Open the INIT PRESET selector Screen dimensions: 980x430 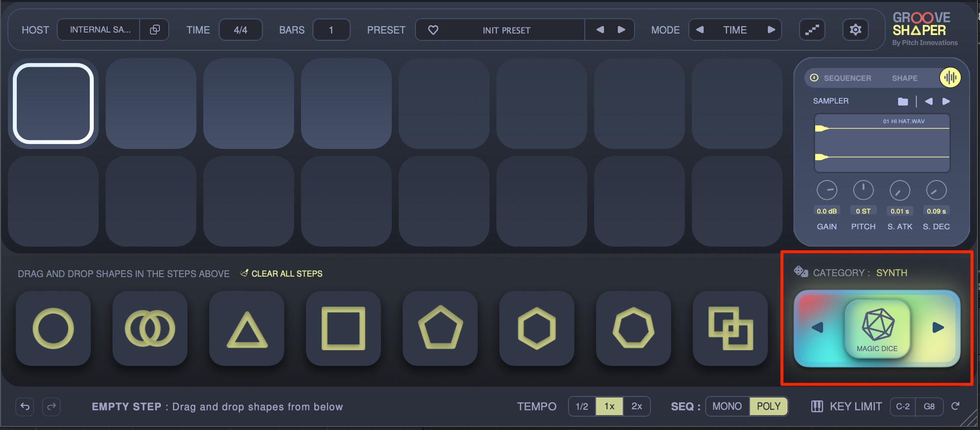click(x=506, y=30)
